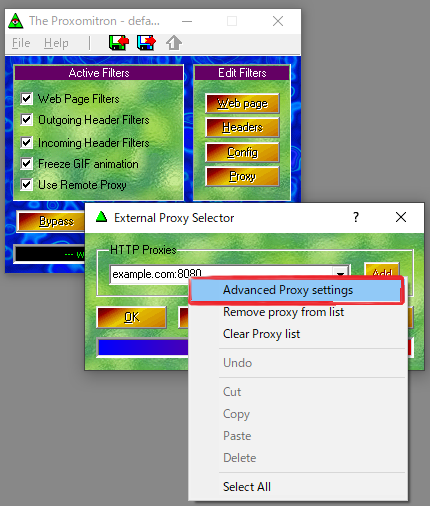Open the Help menu
The image size is (430, 506).
pyautogui.click(x=56, y=43)
